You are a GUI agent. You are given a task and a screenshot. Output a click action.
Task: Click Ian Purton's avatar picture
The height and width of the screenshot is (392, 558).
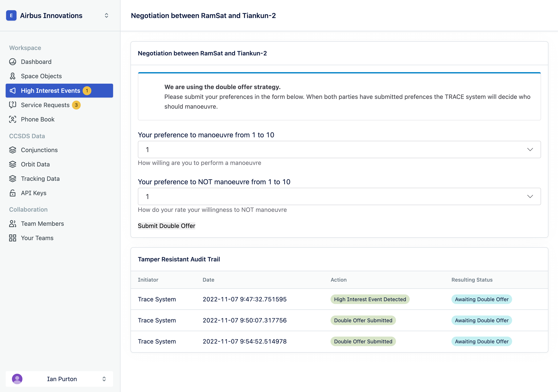17,379
